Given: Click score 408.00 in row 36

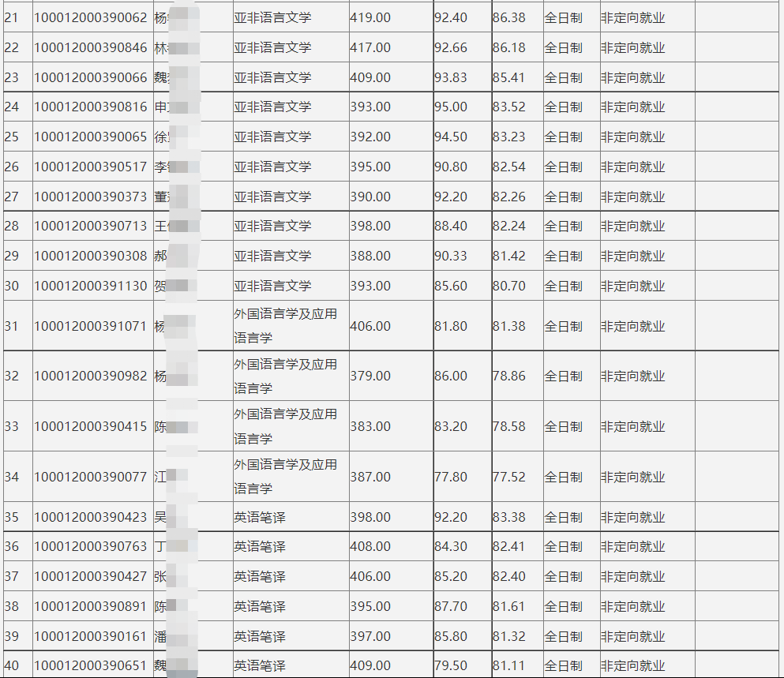Looking at the screenshot, I should click(370, 546).
